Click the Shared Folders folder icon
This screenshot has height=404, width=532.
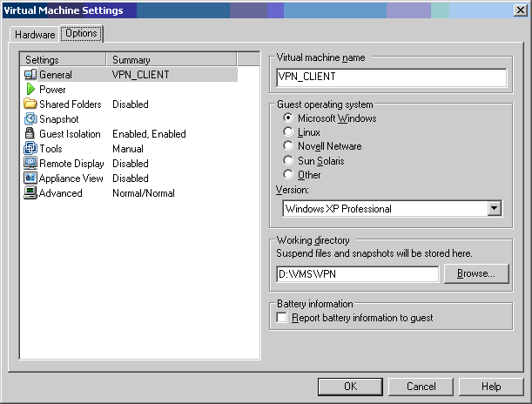(30, 104)
